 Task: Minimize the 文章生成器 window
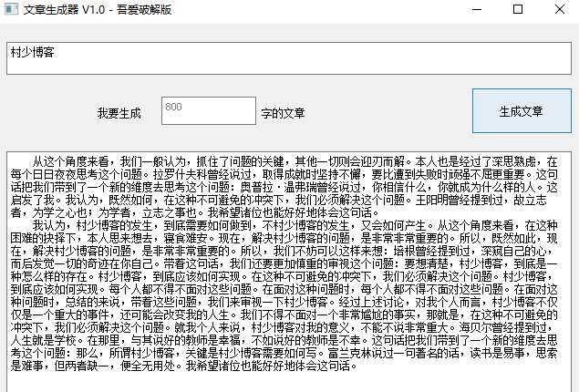(x=475, y=10)
